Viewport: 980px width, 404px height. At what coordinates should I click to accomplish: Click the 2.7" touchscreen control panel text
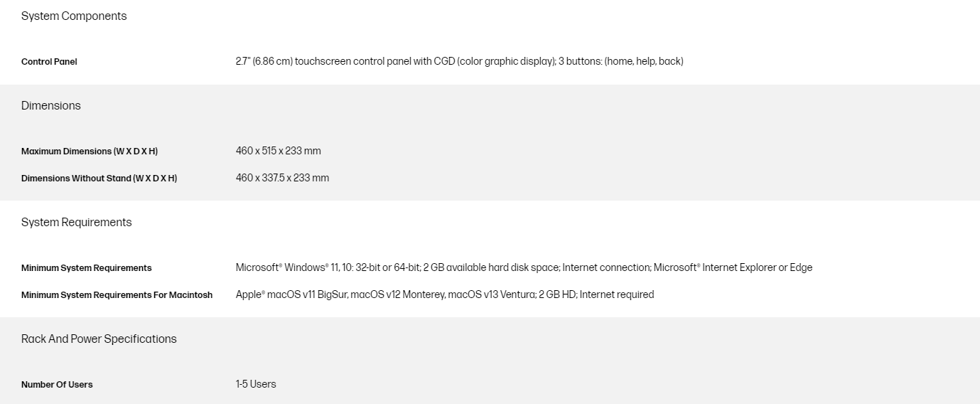[333, 61]
